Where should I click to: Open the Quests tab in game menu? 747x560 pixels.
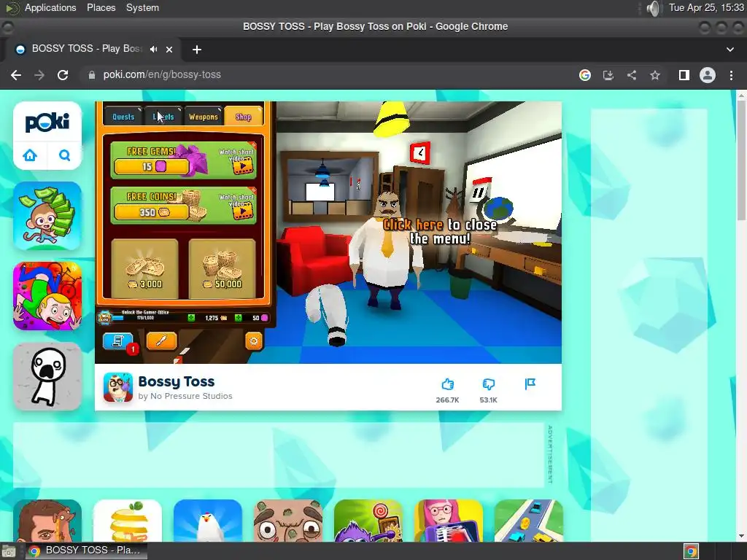[x=123, y=117]
